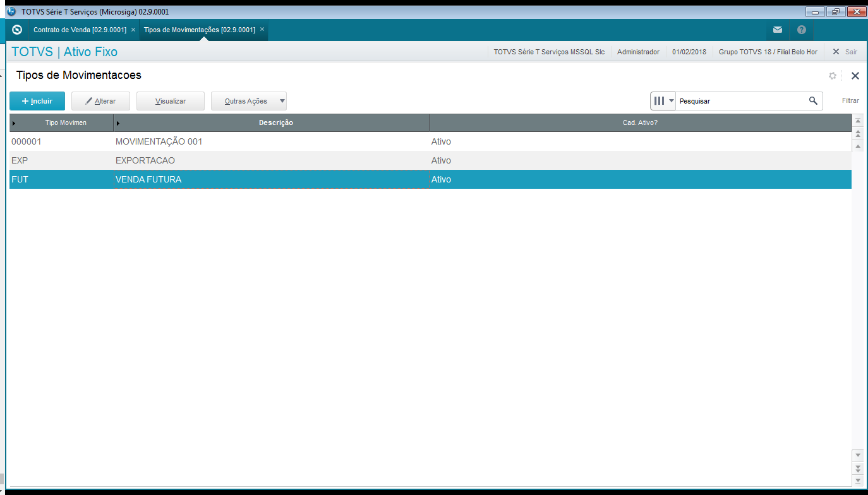Click the Filtrar link

[x=850, y=101]
